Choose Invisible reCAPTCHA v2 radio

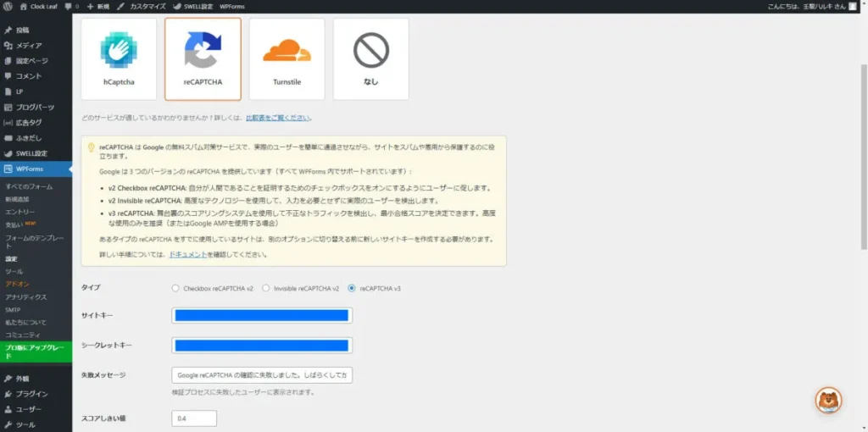[265, 288]
